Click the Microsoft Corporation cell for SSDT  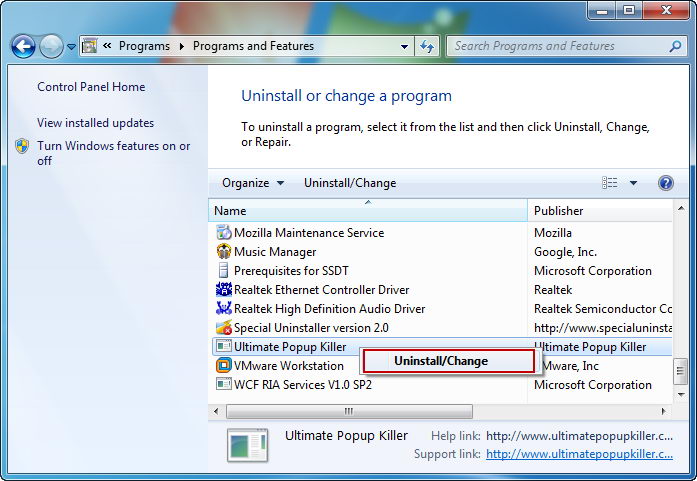[593, 271]
